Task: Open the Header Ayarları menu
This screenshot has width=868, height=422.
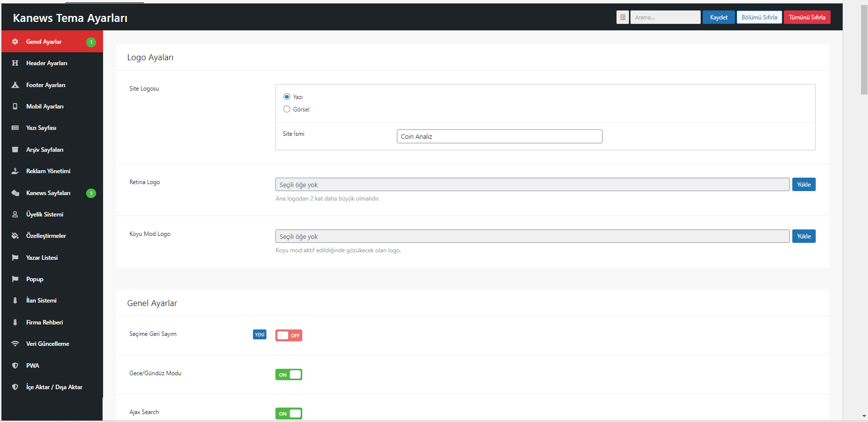Action: click(52, 63)
